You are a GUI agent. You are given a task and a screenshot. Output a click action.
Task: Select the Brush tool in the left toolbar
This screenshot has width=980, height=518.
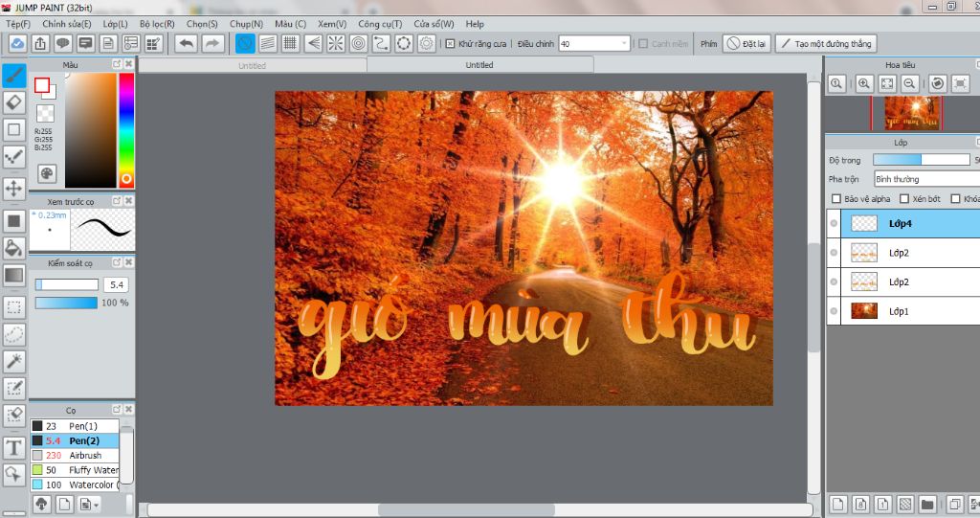(x=13, y=76)
